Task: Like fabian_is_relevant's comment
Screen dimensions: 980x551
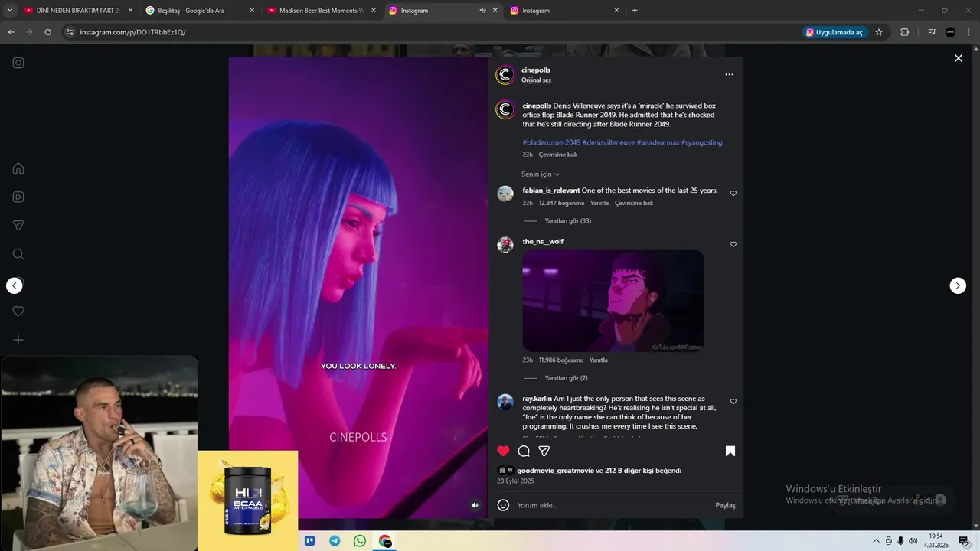Action: click(x=733, y=194)
